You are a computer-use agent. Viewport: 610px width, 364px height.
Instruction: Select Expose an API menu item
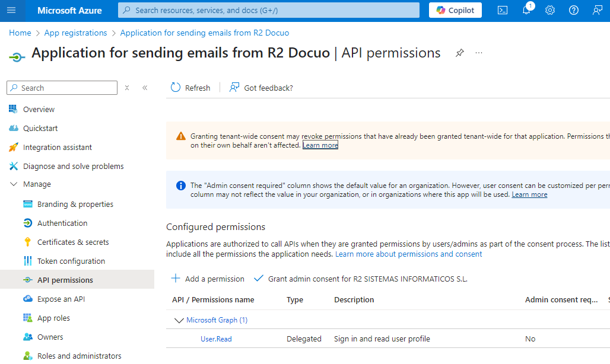[61, 299]
